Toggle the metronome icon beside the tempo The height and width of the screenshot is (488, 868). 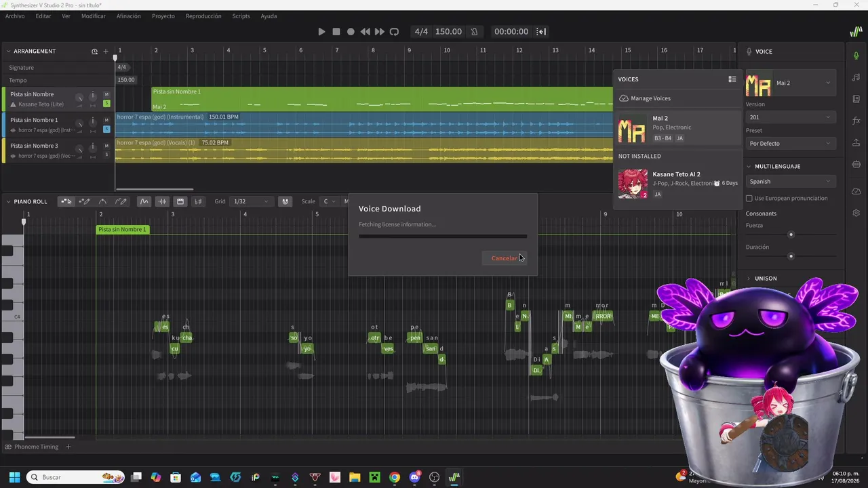(474, 32)
